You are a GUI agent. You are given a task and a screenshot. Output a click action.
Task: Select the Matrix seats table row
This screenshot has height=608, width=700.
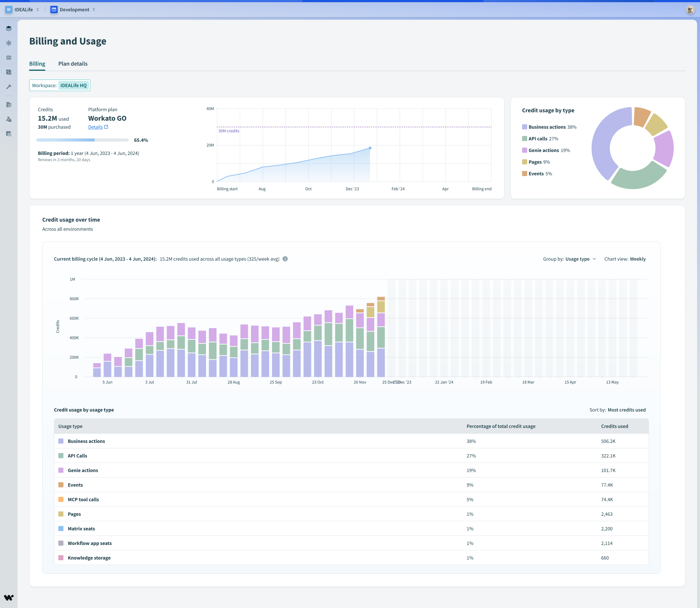[351, 529]
